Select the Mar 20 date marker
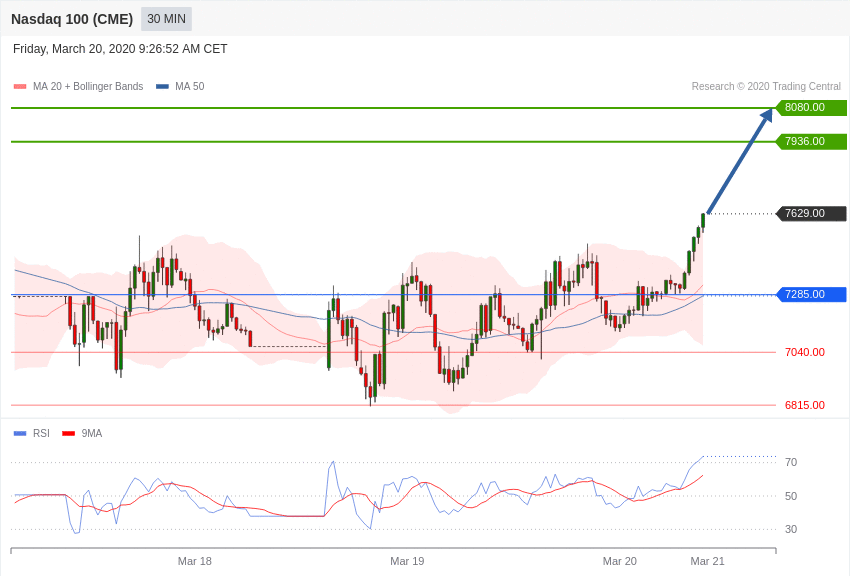850x576 pixels. coord(620,561)
